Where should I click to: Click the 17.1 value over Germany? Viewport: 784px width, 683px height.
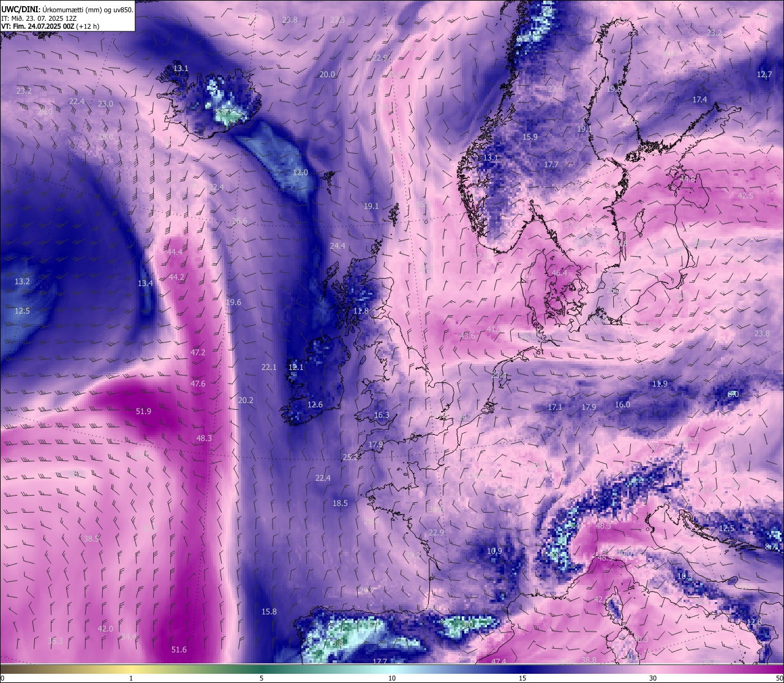pyautogui.click(x=555, y=407)
